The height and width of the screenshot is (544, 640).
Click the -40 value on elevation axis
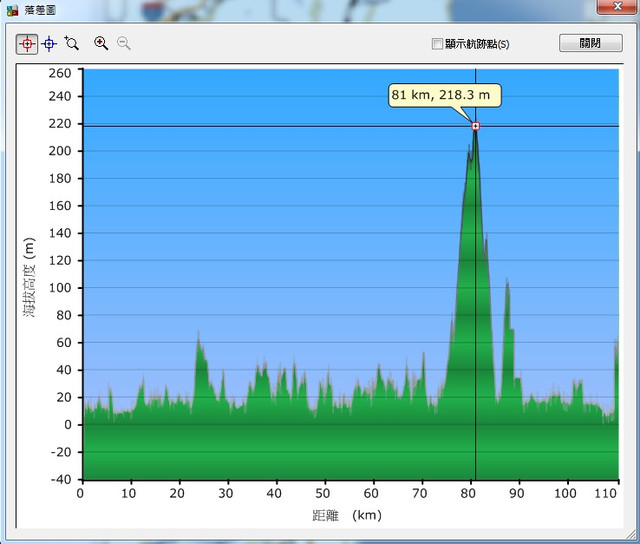click(61, 479)
